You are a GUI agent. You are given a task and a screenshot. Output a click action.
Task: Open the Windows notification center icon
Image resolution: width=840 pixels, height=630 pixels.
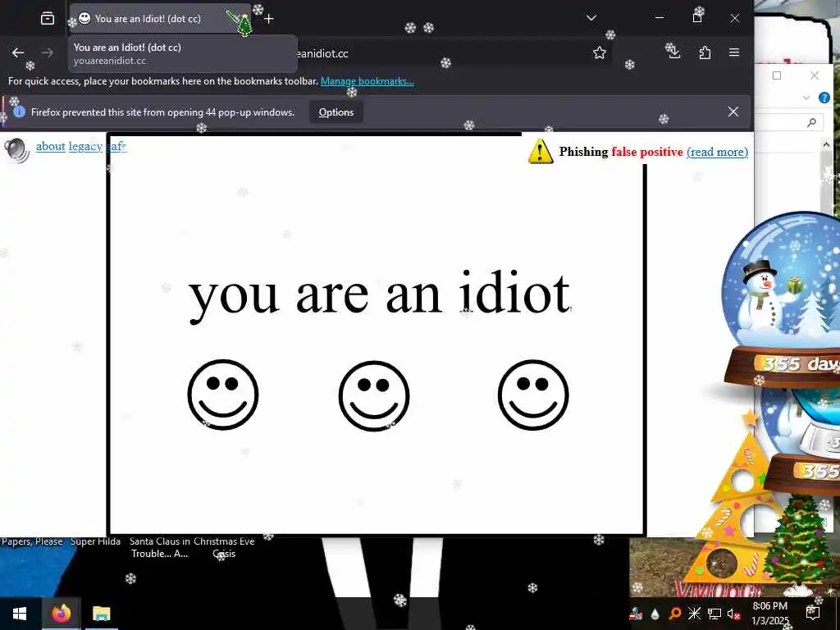813,613
